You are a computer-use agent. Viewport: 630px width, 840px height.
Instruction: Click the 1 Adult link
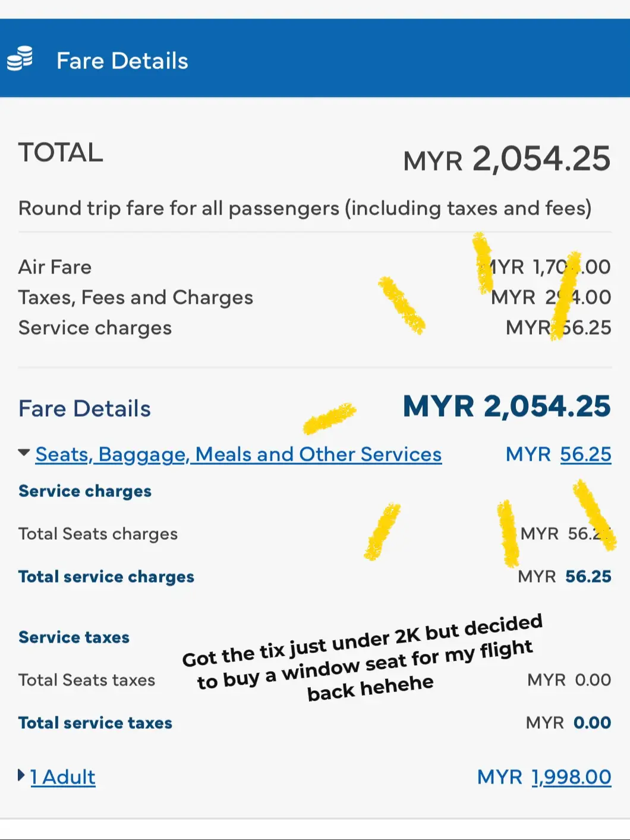click(x=62, y=777)
